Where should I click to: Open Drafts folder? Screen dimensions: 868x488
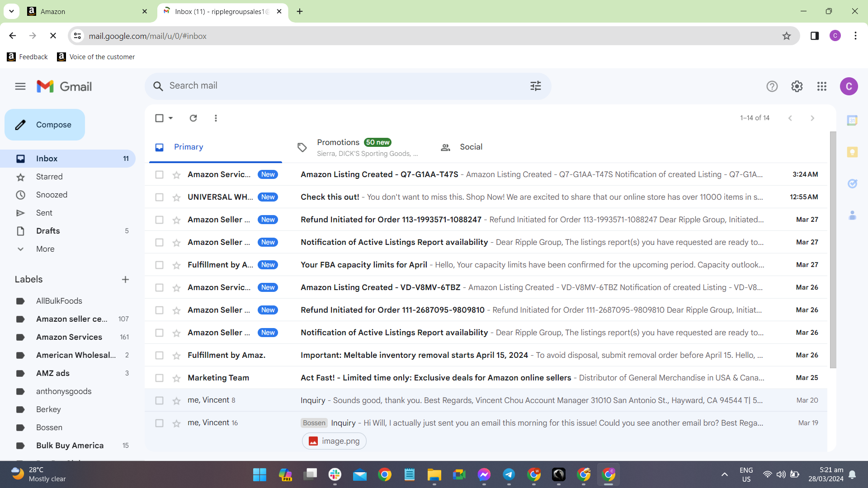(x=48, y=231)
